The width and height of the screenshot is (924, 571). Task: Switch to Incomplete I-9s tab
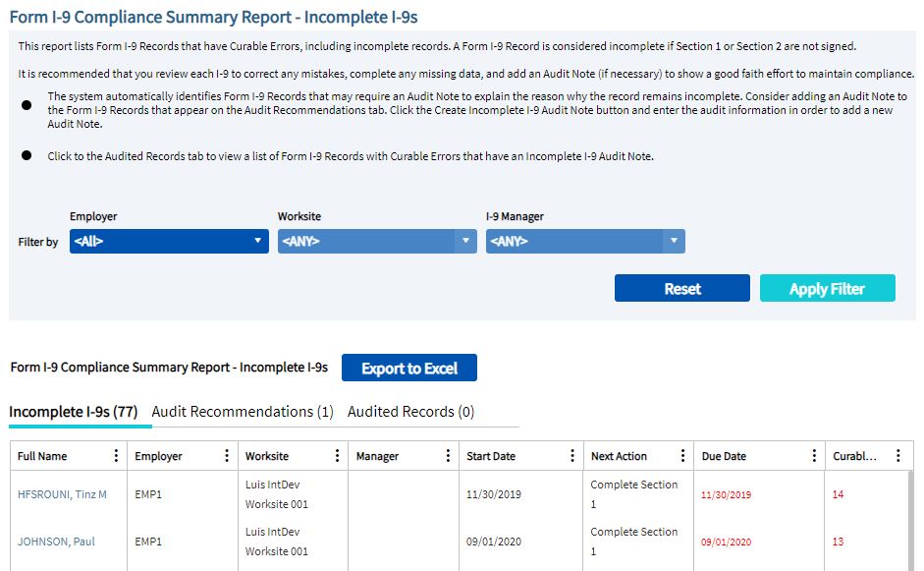tap(73, 412)
